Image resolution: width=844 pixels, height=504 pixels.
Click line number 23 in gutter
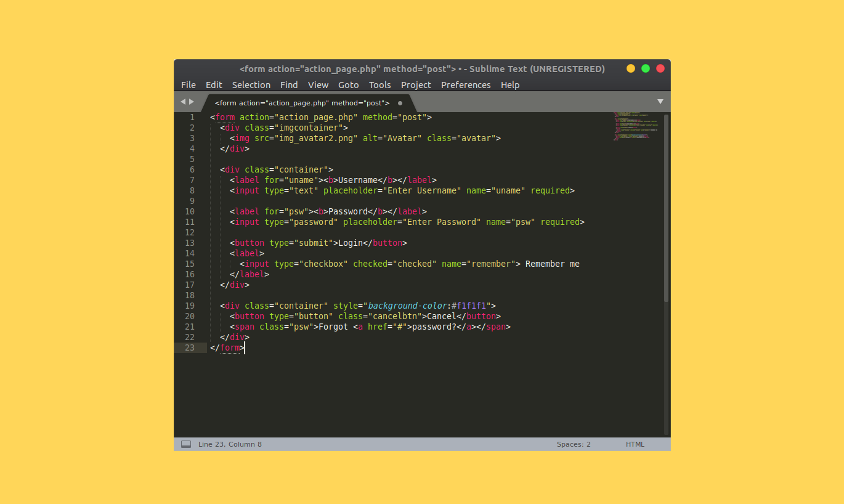click(190, 348)
